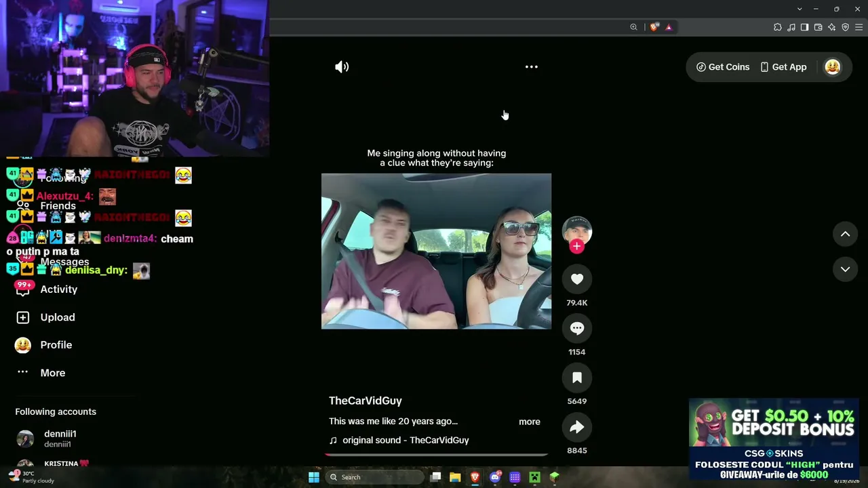
Task: Open the Activity sidebar item
Action: click(x=59, y=289)
